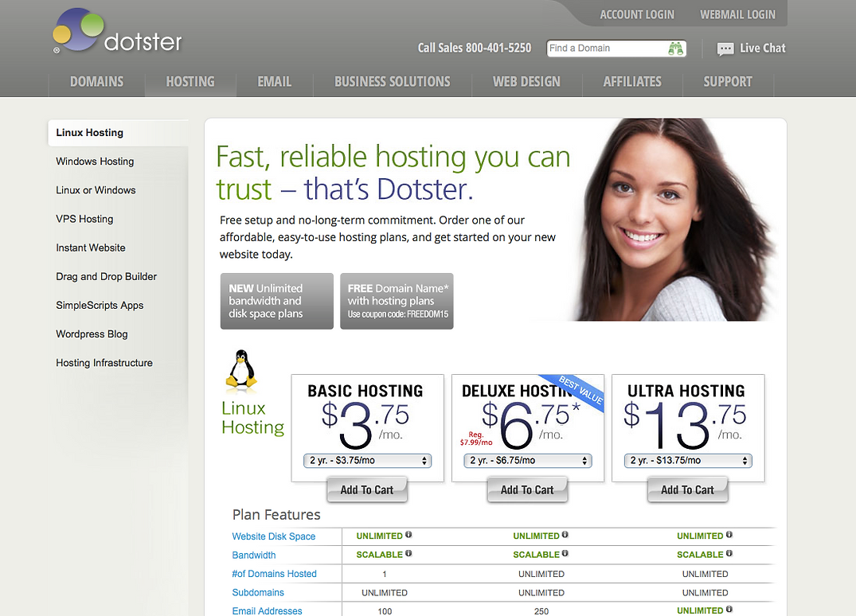Click the NEW Unlimited bandwidth banner button
The height and width of the screenshot is (616, 856).
click(x=277, y=301)
